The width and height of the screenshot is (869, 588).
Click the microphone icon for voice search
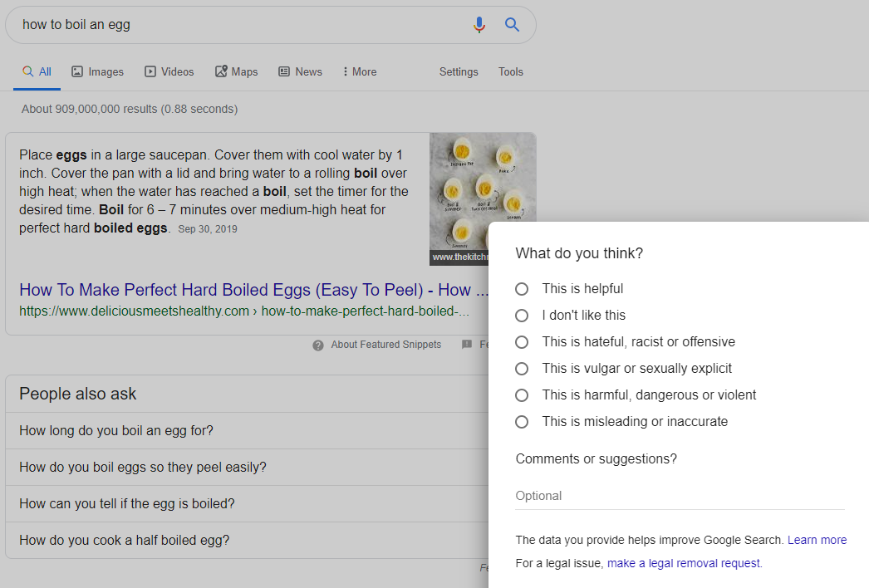coord(479,24)
